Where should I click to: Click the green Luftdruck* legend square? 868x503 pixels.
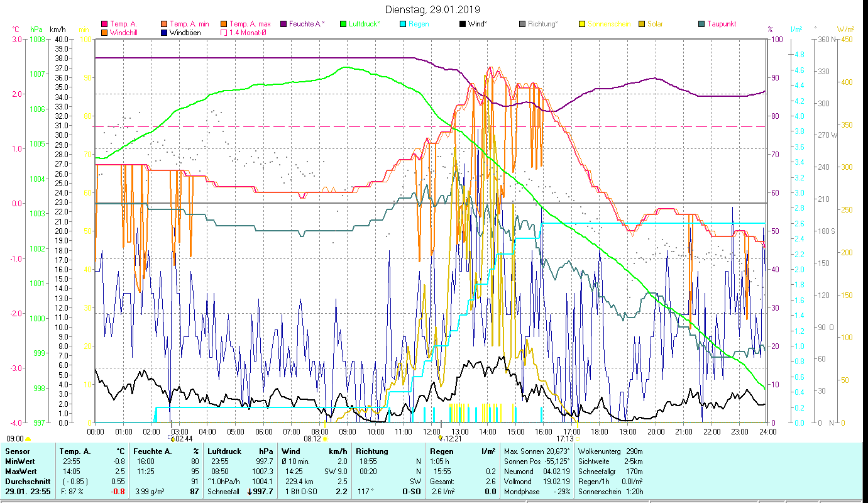[343, 25]
